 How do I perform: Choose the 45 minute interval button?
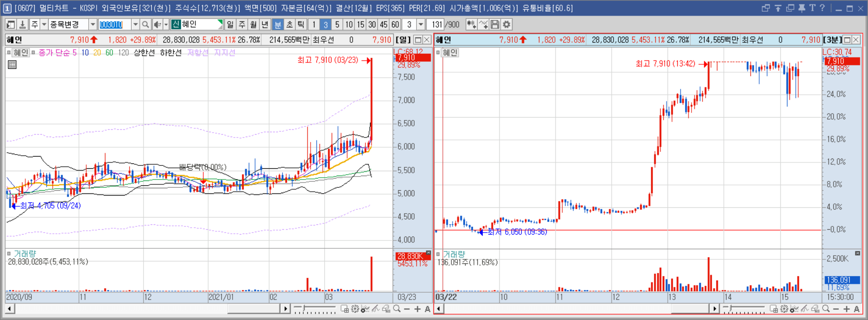(x=384, y=24)
